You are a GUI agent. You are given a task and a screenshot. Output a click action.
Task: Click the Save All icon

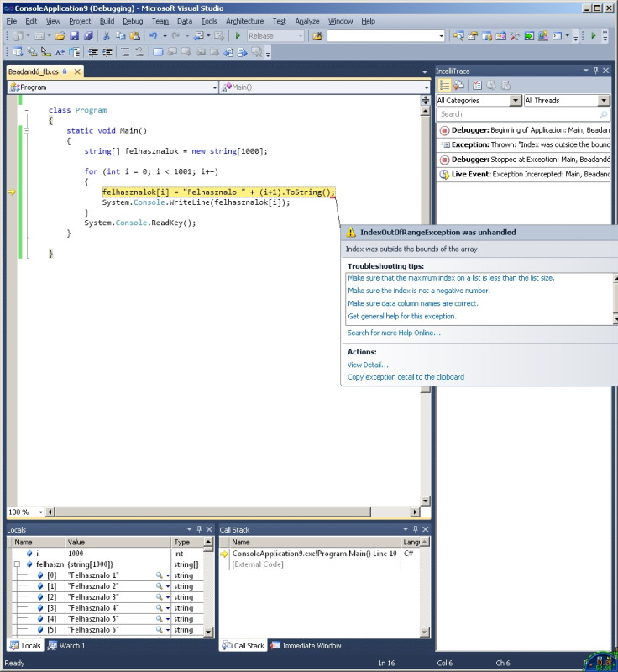click(x=88, y=36)
